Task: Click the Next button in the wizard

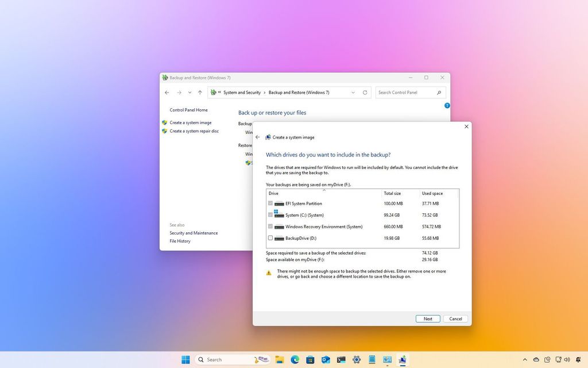Action: (x=427, y=318)
